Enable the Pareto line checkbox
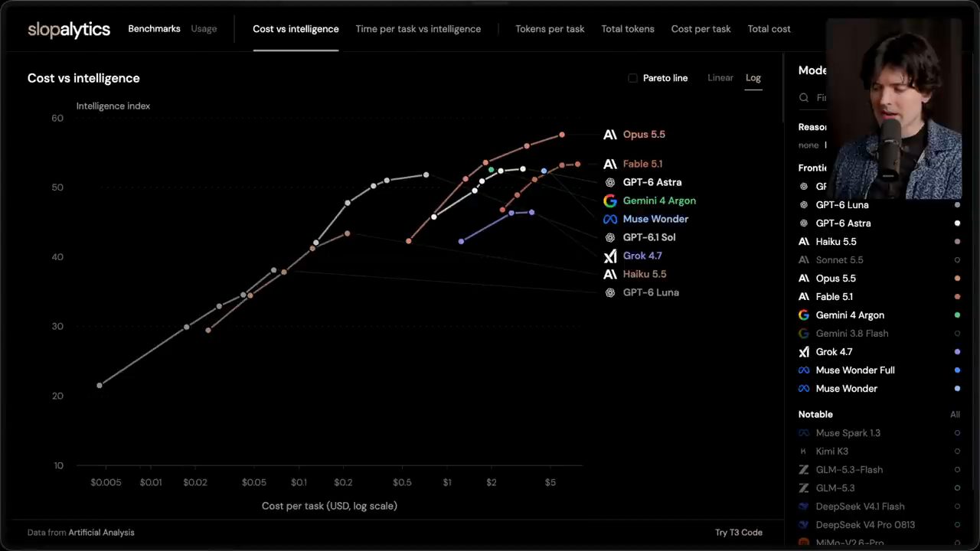This screenshot has height=551, width=980. pos(632,78)
